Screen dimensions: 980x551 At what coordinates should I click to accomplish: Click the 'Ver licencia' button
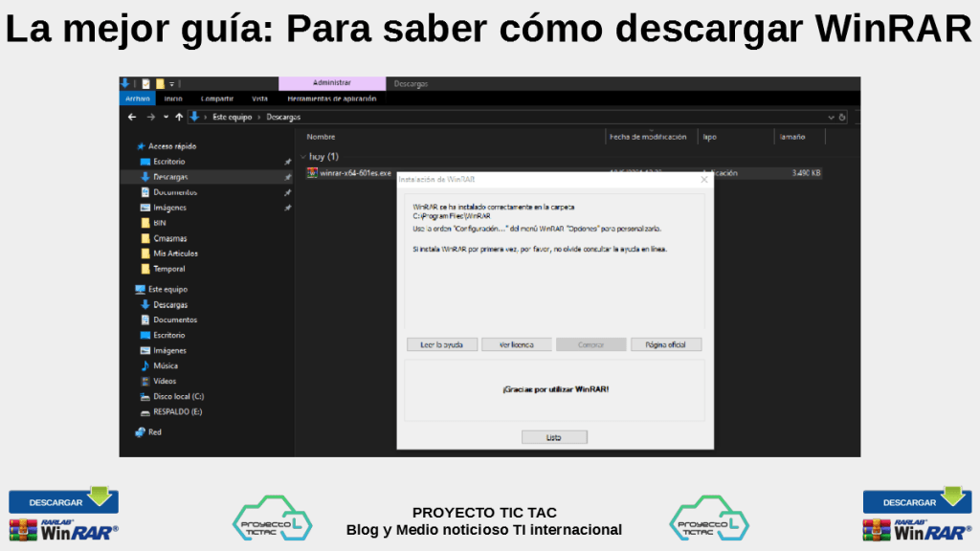pyautogui.click(x=516, y=344)
